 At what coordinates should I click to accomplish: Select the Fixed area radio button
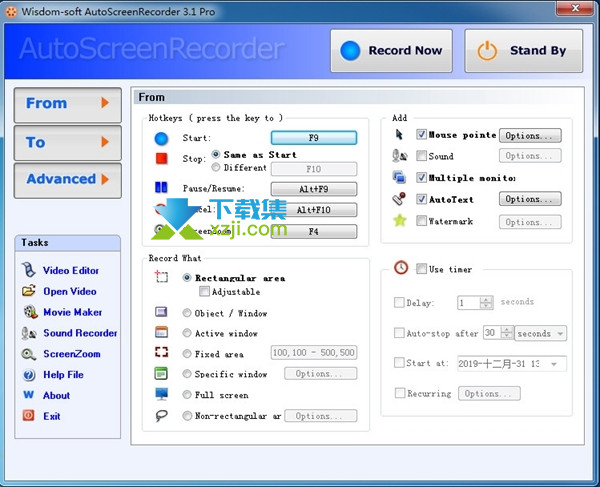click(187, 354)
